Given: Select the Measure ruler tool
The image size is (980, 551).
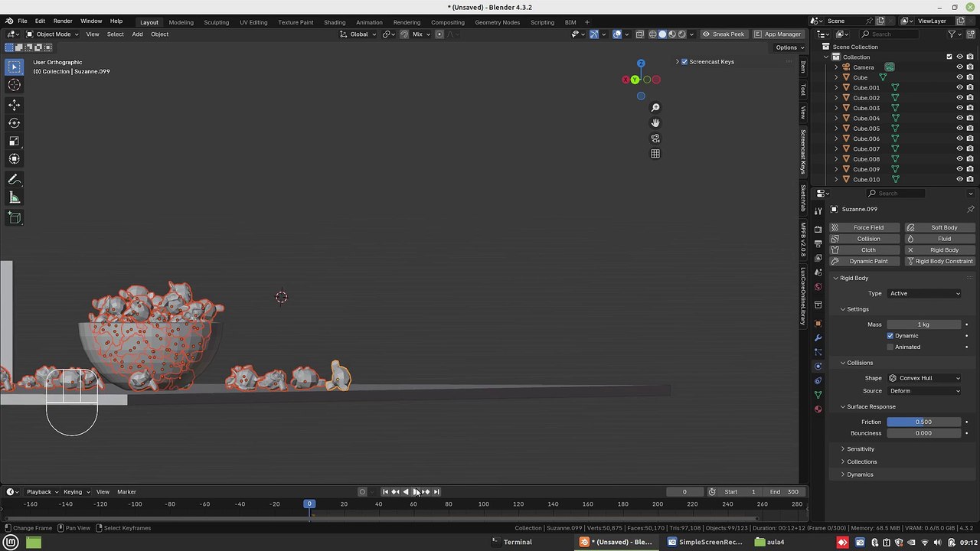Looking at the screenshot, I should click(x=14, y=197).
